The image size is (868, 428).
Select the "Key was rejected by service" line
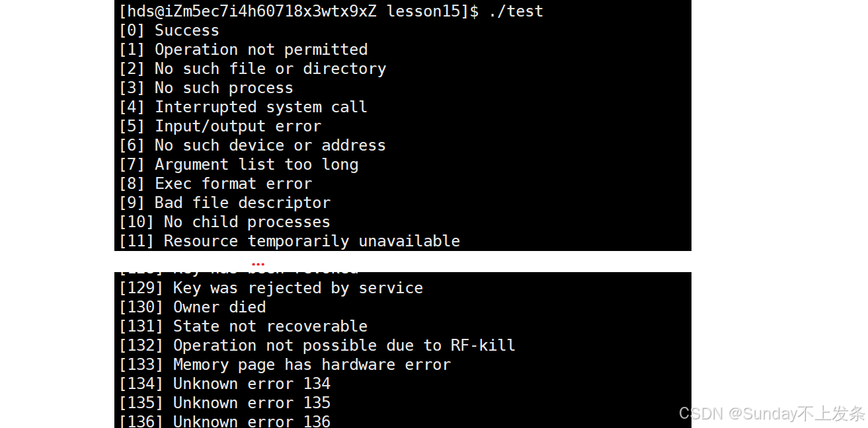271,288
